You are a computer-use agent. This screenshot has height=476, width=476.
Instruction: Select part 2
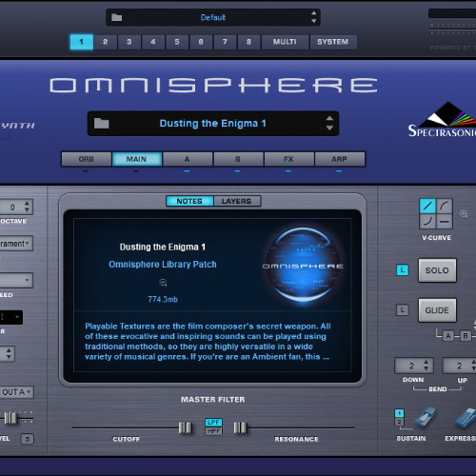click(106, 42)
